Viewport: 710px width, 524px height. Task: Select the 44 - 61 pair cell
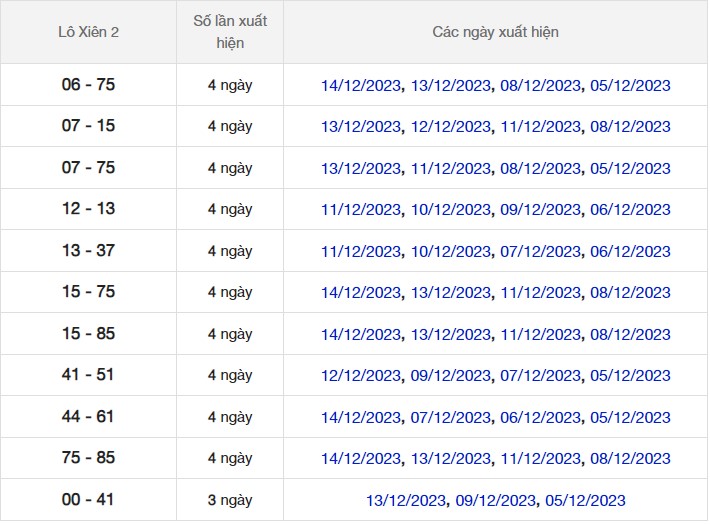(x=88, y=417)
